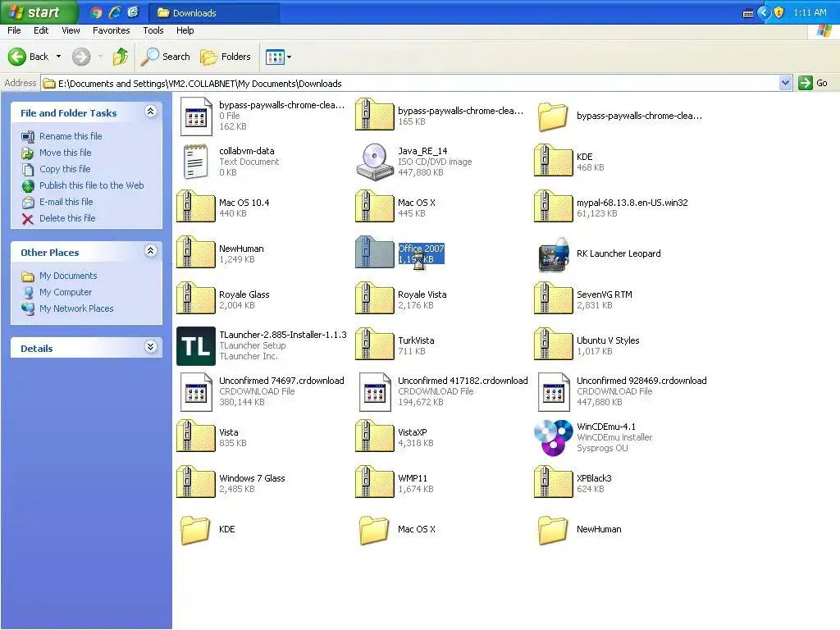Select the Mac OS 10.4 zip icon
The width and height of the screenshot is (840, 630).
[x=195, y=206]
